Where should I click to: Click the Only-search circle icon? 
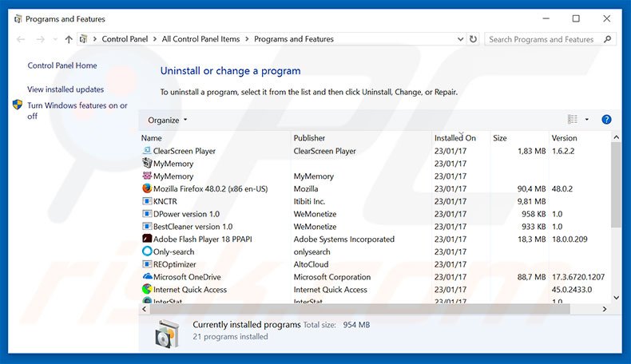pos(147,251)
